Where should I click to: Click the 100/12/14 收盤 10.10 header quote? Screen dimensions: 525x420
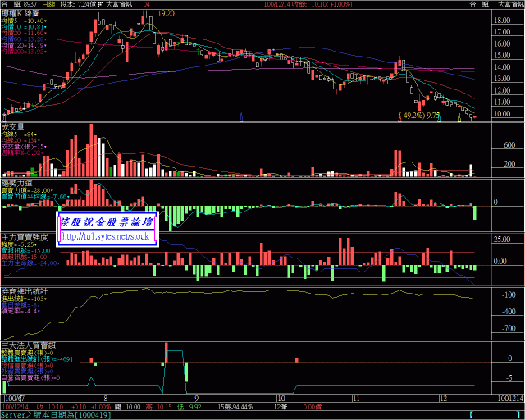click(308, 4)
